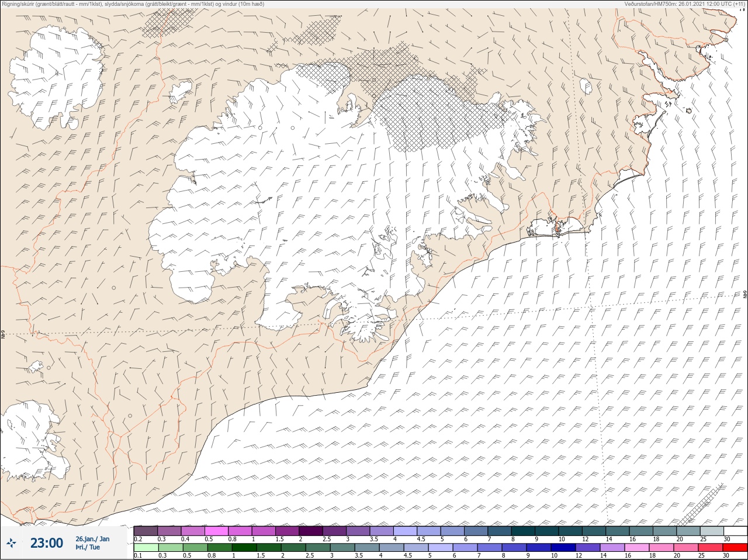Choose the top-row swatch labeled 16

point(641,531)
